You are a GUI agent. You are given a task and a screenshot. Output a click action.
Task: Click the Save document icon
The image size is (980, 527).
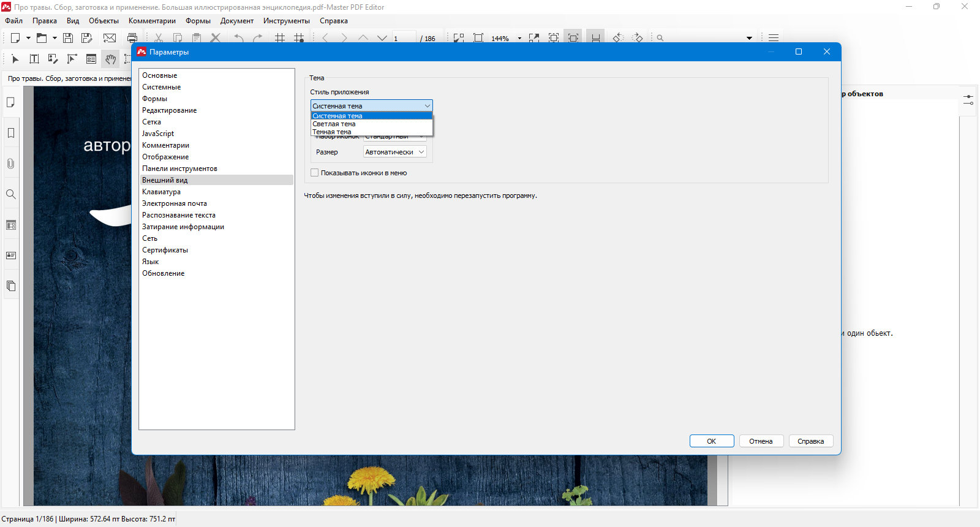pos(68,38)
